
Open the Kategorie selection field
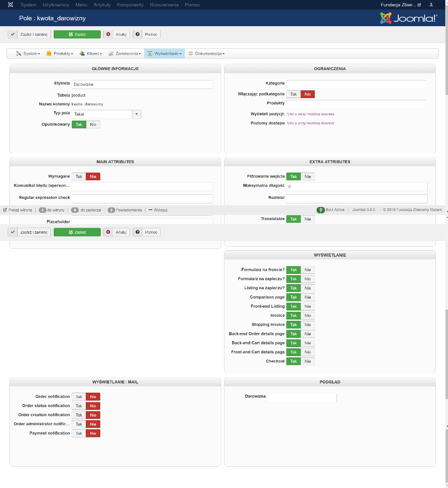coord(356,84)
